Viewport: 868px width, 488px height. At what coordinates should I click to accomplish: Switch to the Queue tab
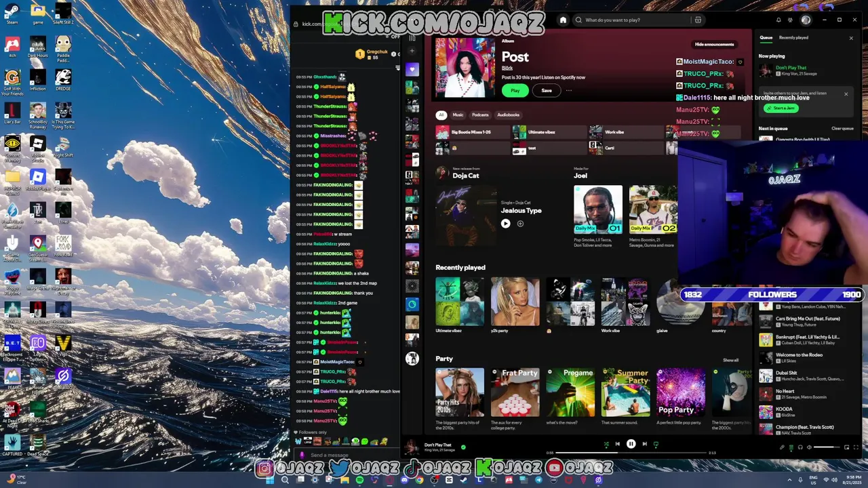(766, 37)
